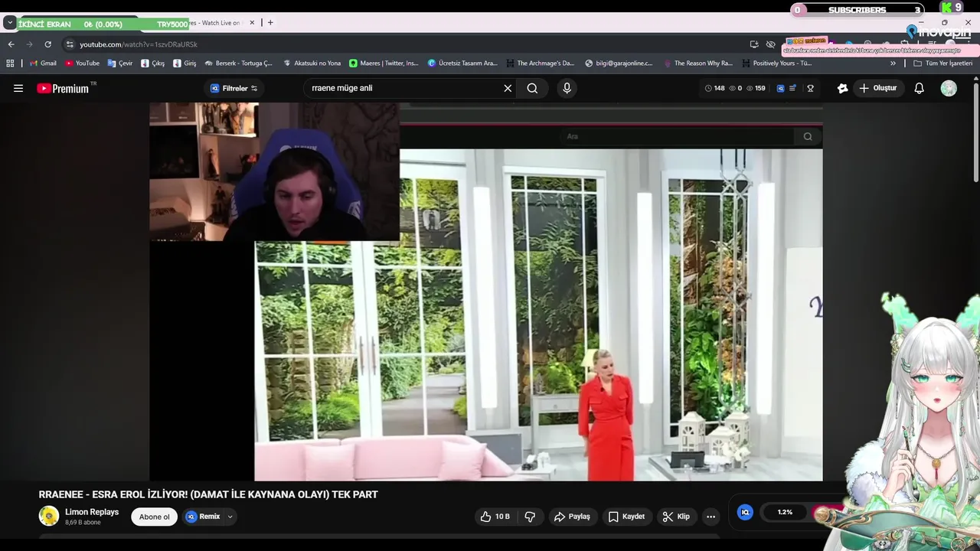This screenshot has width=980, height=551.
Task: Open the YouTube guide hamburger menu
Action: click(x=18, y=88)
